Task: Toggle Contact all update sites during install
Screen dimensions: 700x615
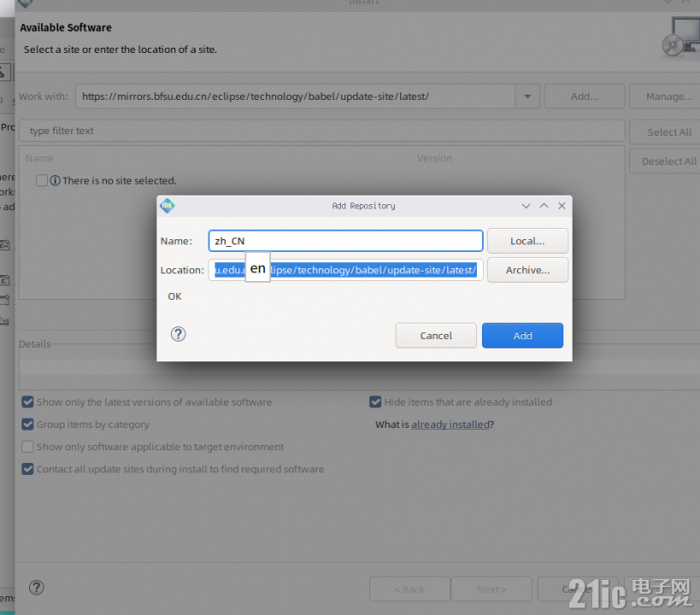Action: (27, 469)
